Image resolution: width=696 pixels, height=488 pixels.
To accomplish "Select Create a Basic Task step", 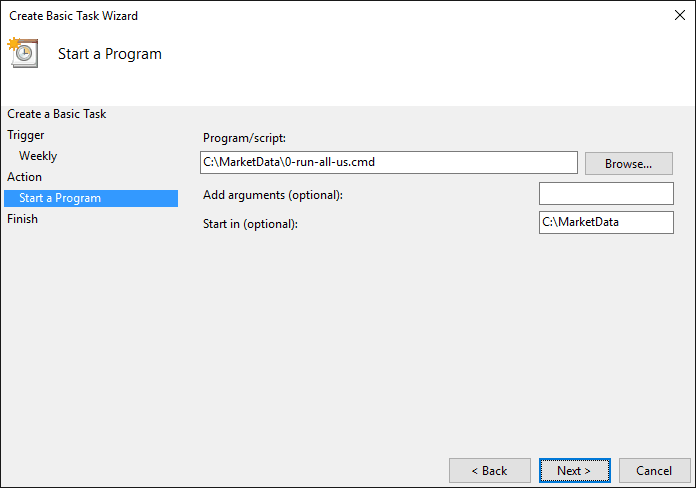I will point(56,114).
